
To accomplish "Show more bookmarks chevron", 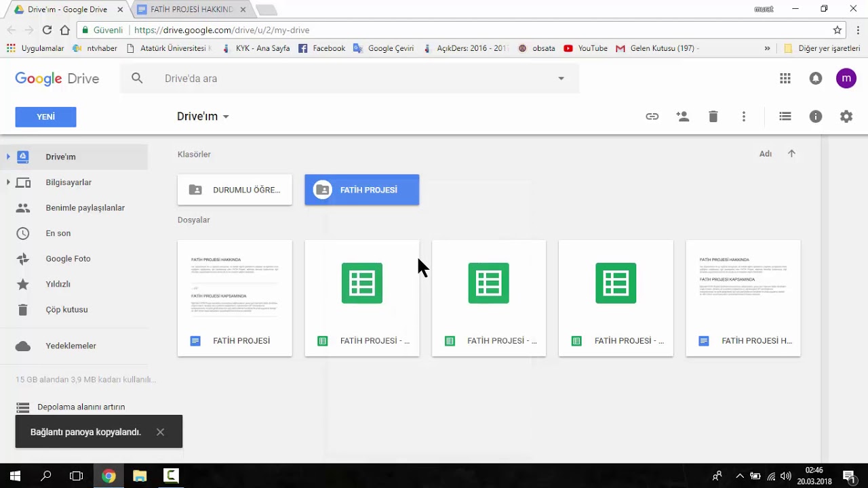I will 767,48.
